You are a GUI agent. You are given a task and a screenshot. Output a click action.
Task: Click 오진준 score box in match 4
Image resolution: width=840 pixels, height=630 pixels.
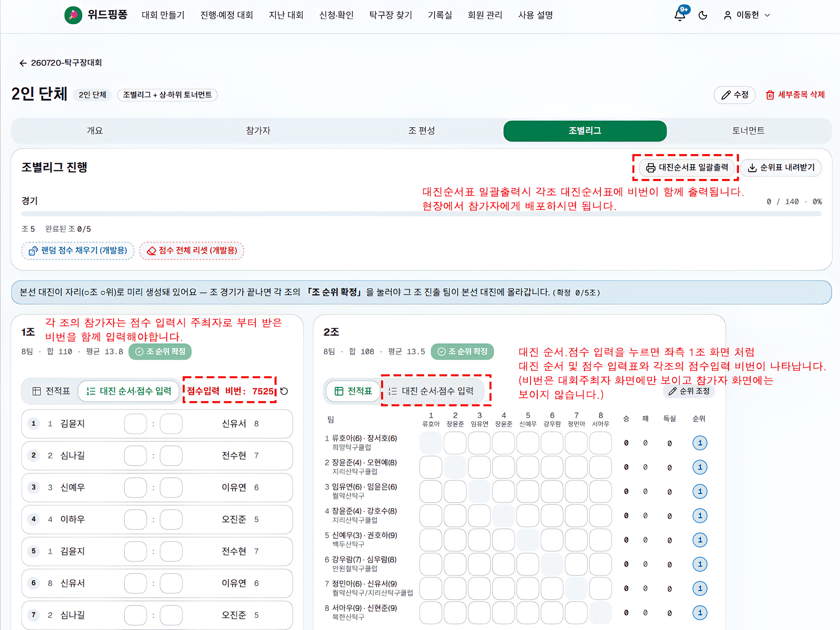(x=171, y=520)
